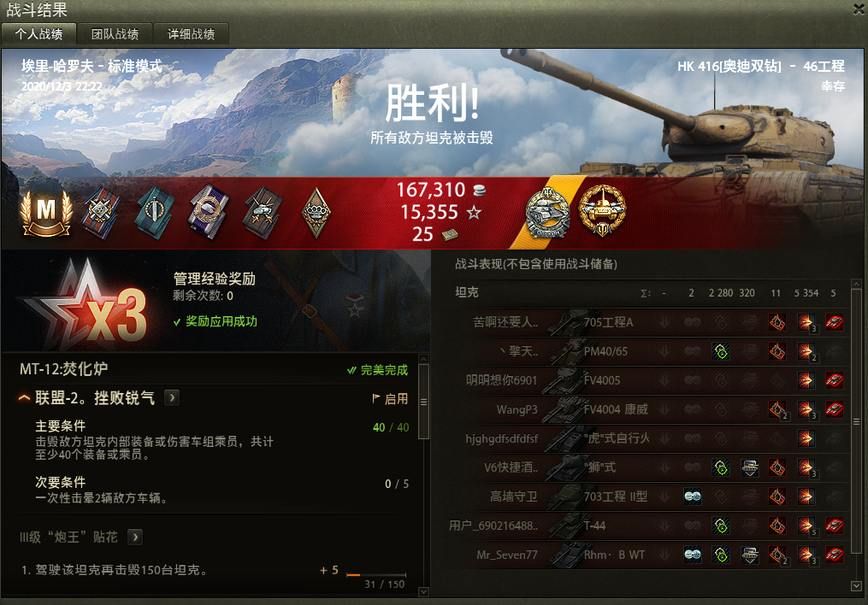Select the diamond-shaped brass knuckles medal
Screen dimensions: 868x605
tap(316, 213)
